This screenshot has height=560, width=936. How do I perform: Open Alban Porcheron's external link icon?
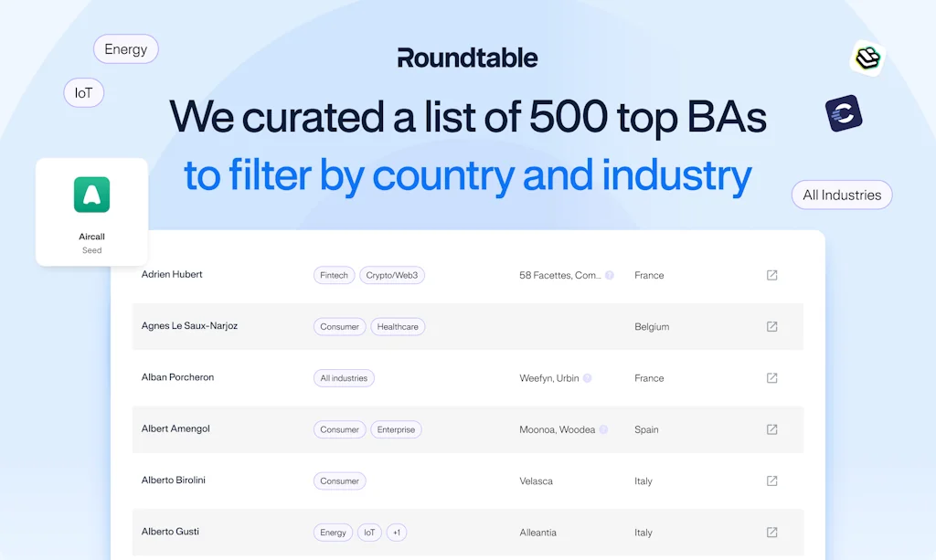771,377
